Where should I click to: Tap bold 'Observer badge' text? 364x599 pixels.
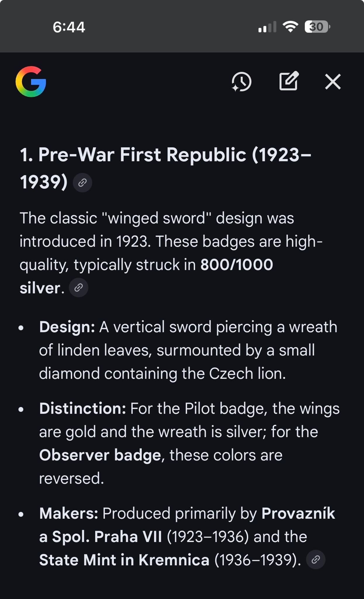100,455
